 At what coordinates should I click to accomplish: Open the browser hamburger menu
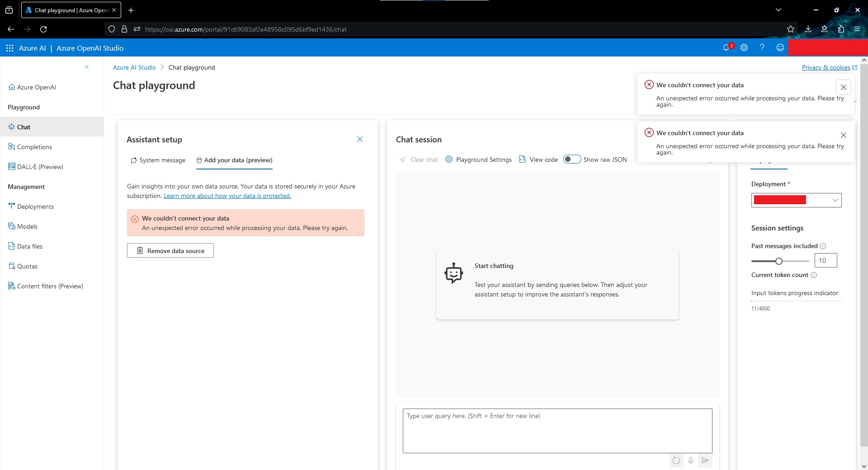click(x=857, y=29)
